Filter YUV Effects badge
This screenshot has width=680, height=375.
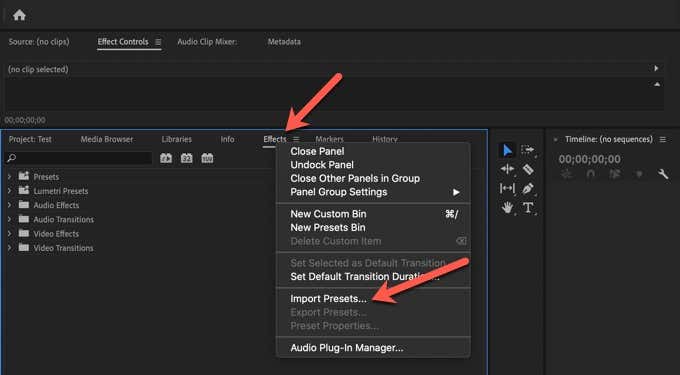pyautogui.click(x=207, y=158)
